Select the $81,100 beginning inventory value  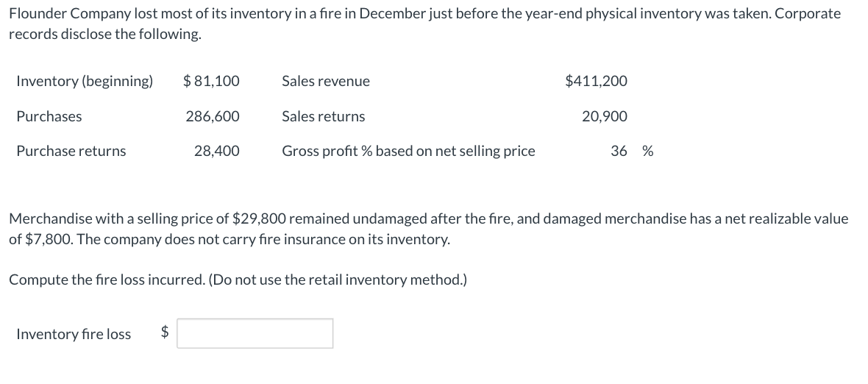(x=211, y=81)
